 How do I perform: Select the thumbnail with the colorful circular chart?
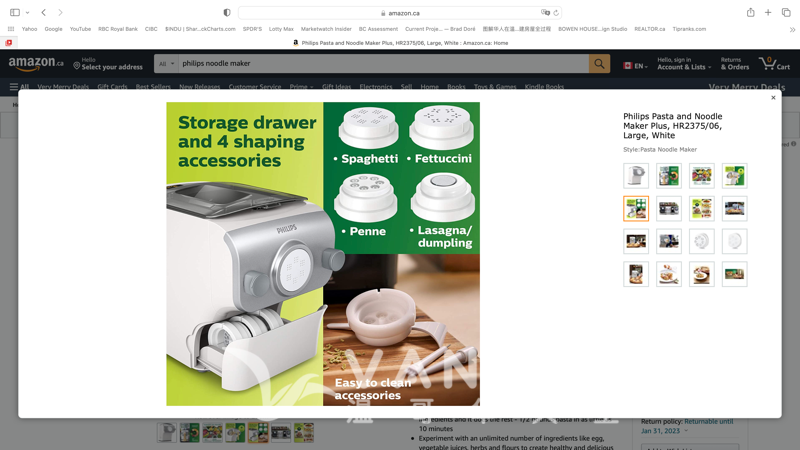pyautogui.click(x=668, y=176)
